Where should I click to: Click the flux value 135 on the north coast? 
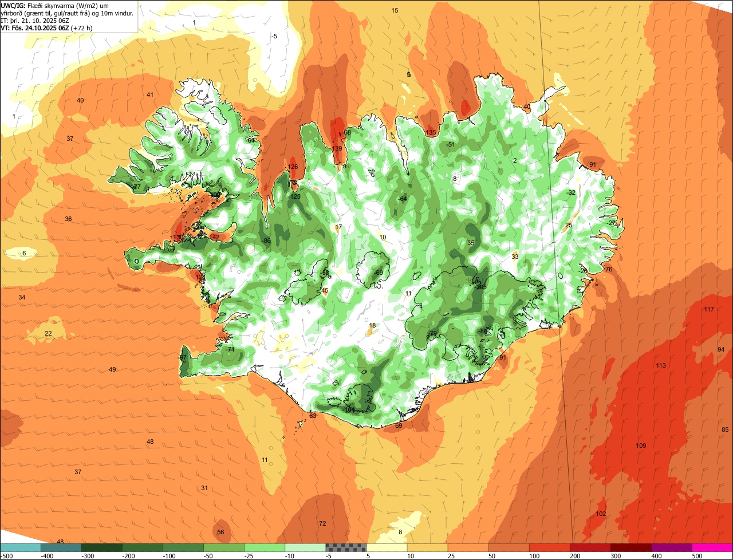(x=431, y=133)
